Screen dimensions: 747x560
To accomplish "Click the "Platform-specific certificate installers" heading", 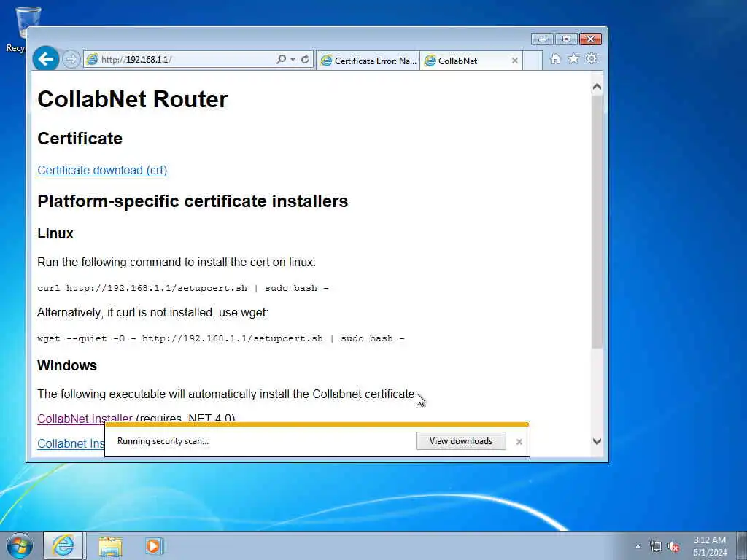I will pyautogui.click(x=193, y=201).
